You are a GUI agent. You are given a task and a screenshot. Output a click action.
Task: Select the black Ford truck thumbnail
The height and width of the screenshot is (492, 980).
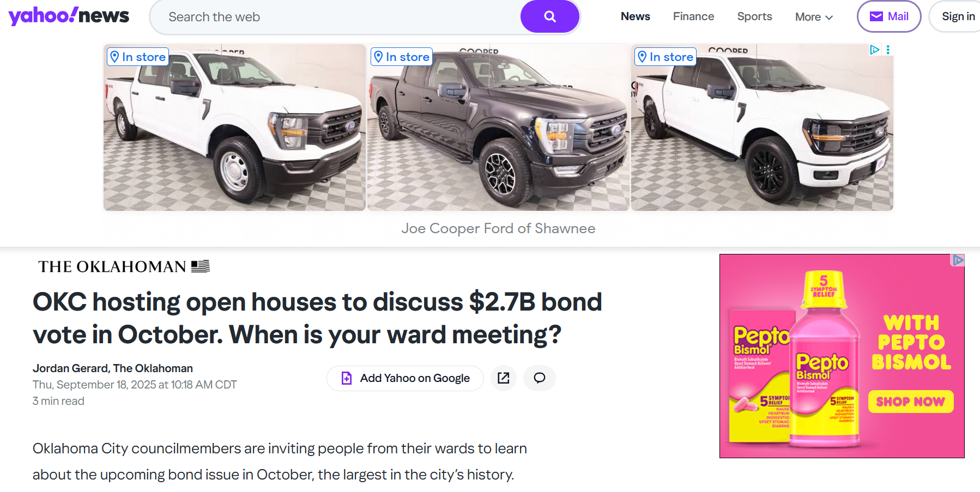click(498, 128)
